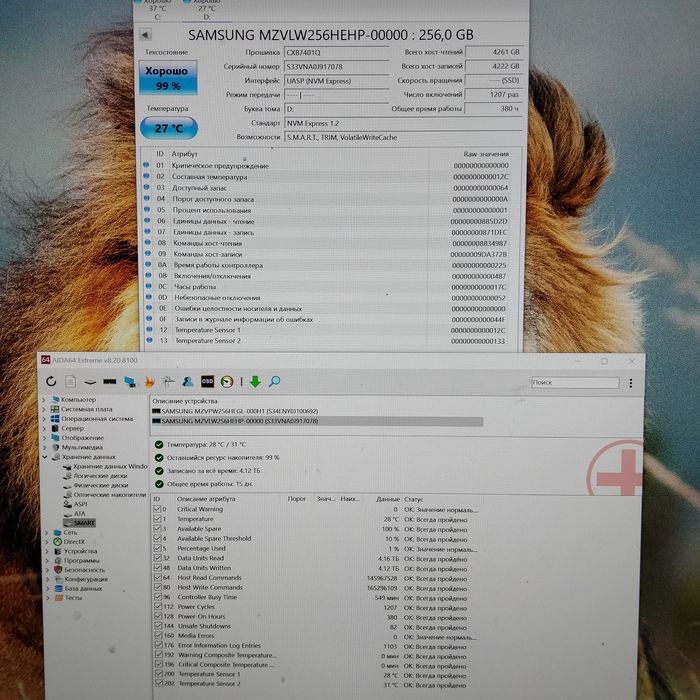Select SAMSUNG MZVLW256HEHP-00000 device row in AIDA64

tap(317, 421)
